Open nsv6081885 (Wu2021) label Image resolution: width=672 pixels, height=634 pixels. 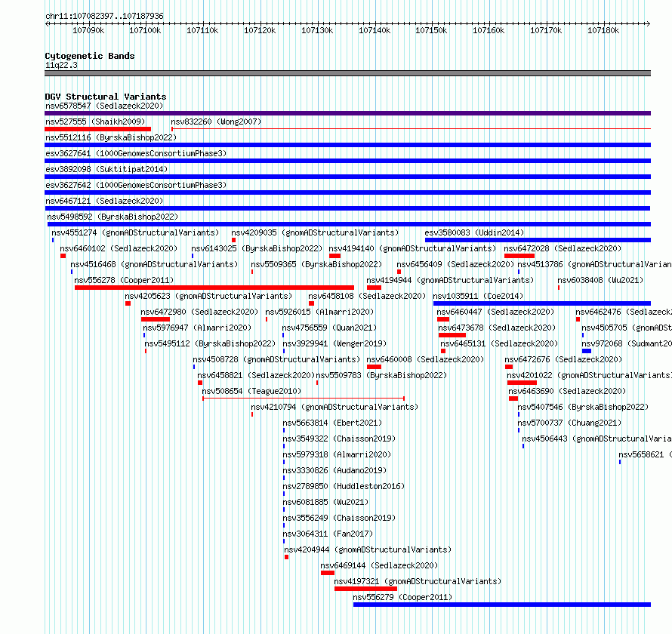325,502
